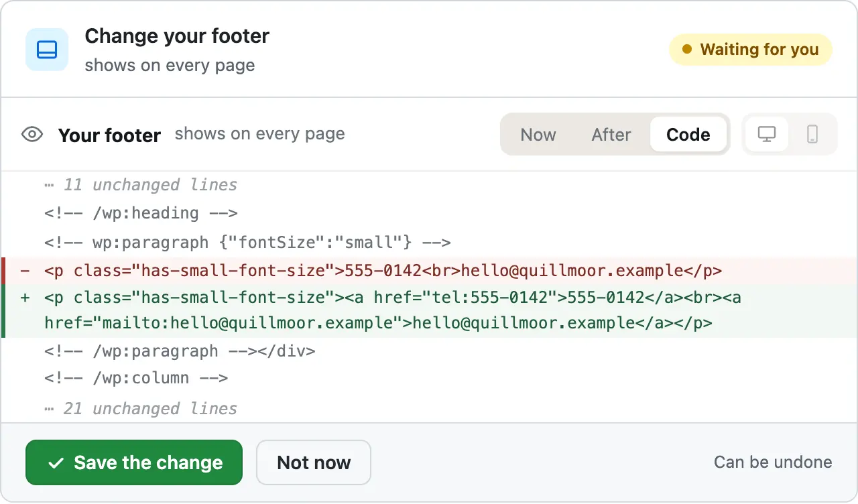Switch preview to desktop view
Image resolution: width=858 pixels, height=504 pixels.
pos(767,134)
